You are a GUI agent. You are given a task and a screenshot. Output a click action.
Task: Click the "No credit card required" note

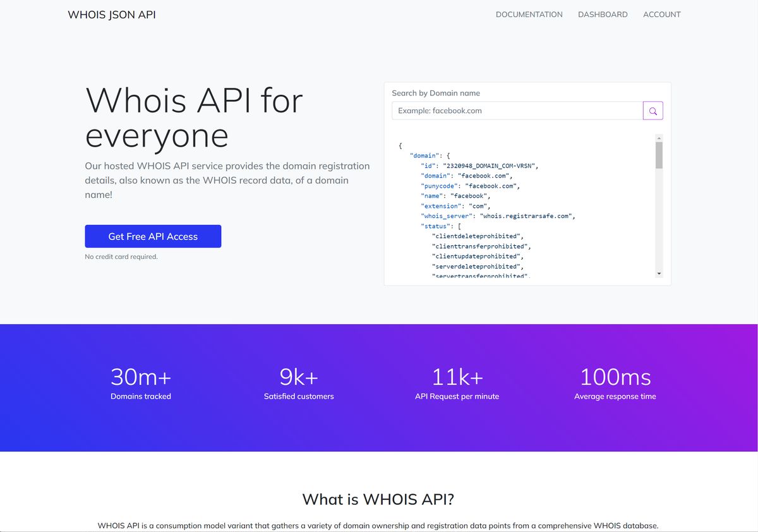point(121,257)
